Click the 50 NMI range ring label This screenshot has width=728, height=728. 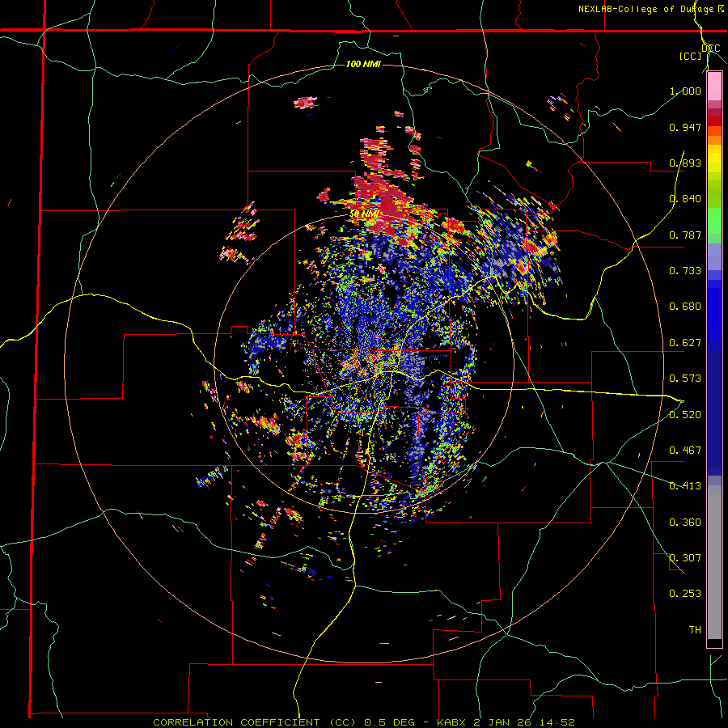click(x=364, y=214)
